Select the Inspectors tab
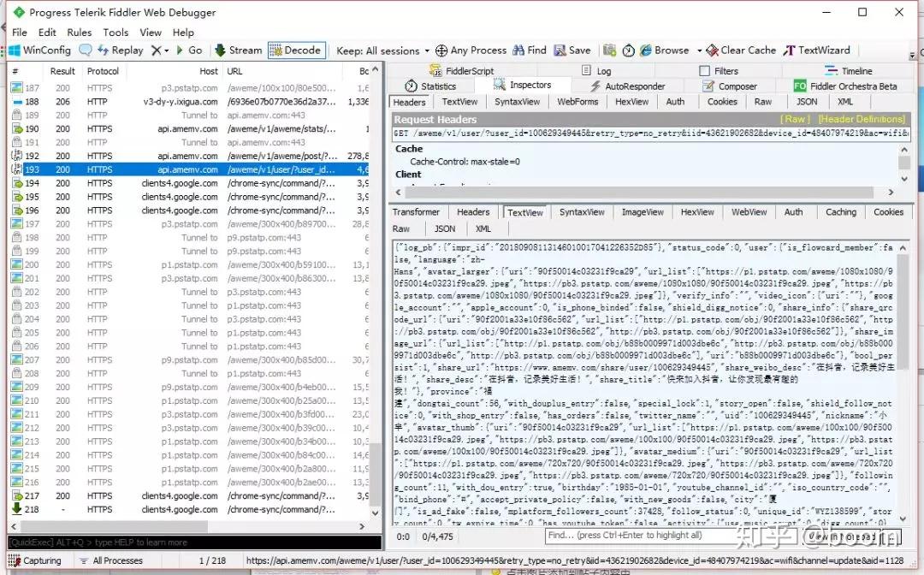924x575 pixels. click(523, 85)
